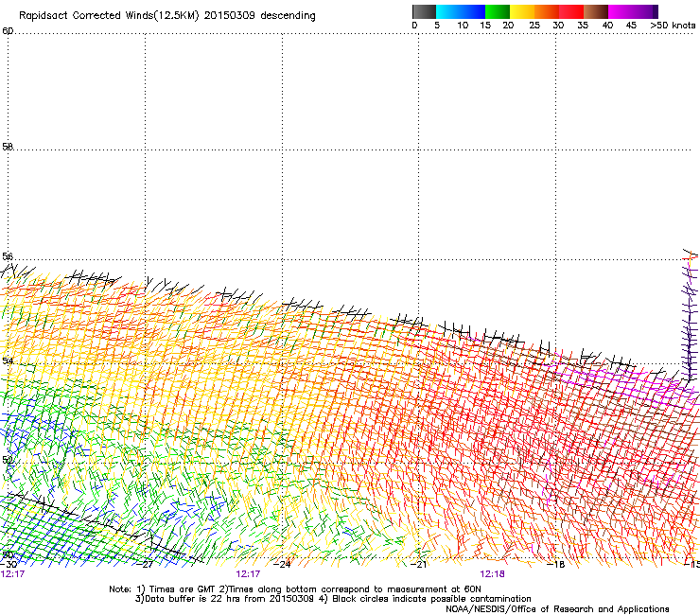
Task: Click the orange 25-30 knots color swatch
Action: (547, 11)
